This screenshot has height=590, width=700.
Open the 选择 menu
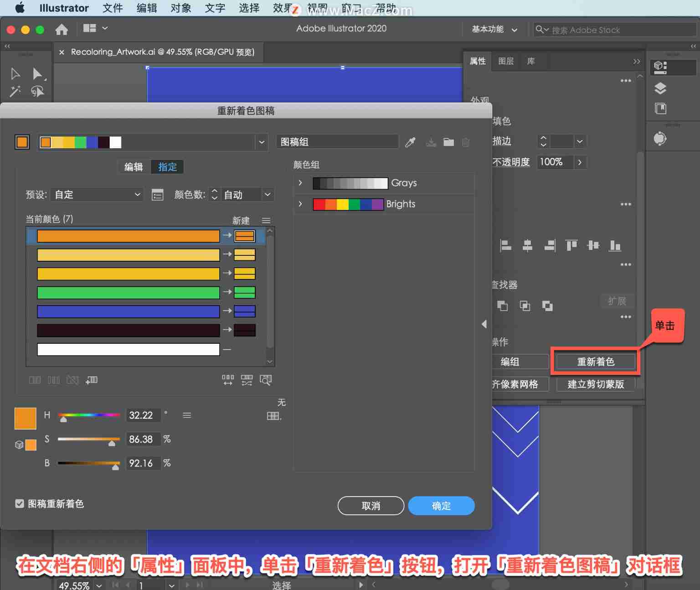coord(249,8)
